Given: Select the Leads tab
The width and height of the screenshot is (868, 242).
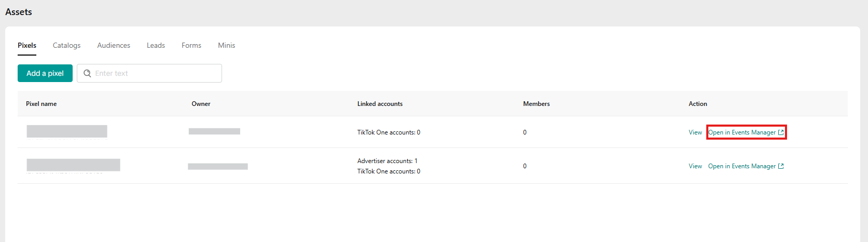Looking at the screenshot, I should pos(156,46).
